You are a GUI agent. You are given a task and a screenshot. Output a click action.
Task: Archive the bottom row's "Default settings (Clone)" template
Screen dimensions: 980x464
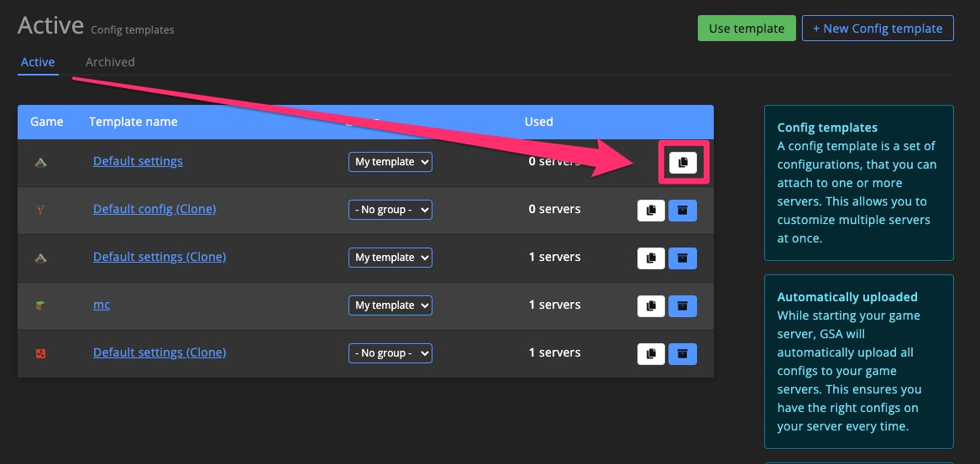682,354
